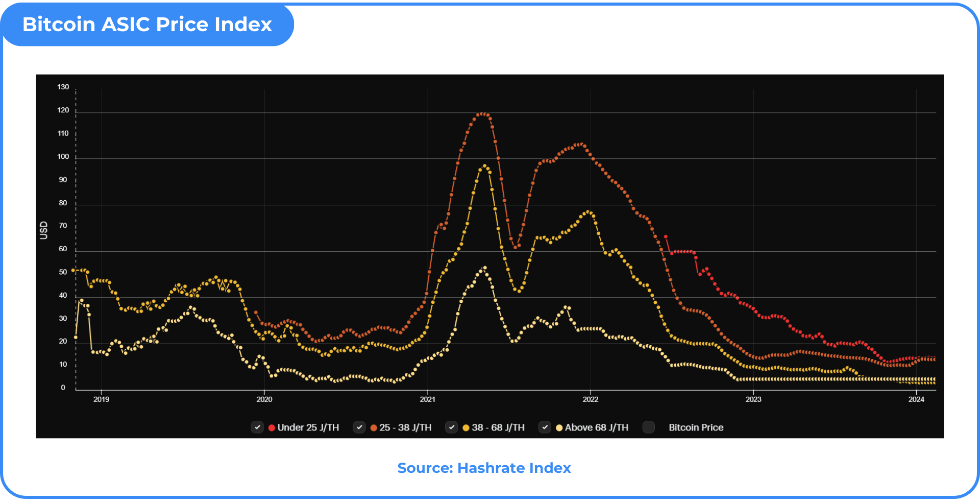Click the 80 y-axis value

(x=63, y=203)
